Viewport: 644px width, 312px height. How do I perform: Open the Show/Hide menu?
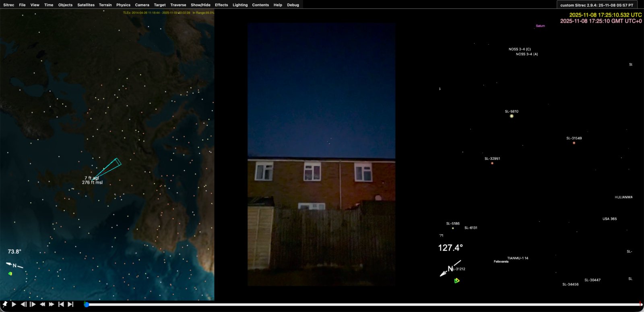[200, 5]
